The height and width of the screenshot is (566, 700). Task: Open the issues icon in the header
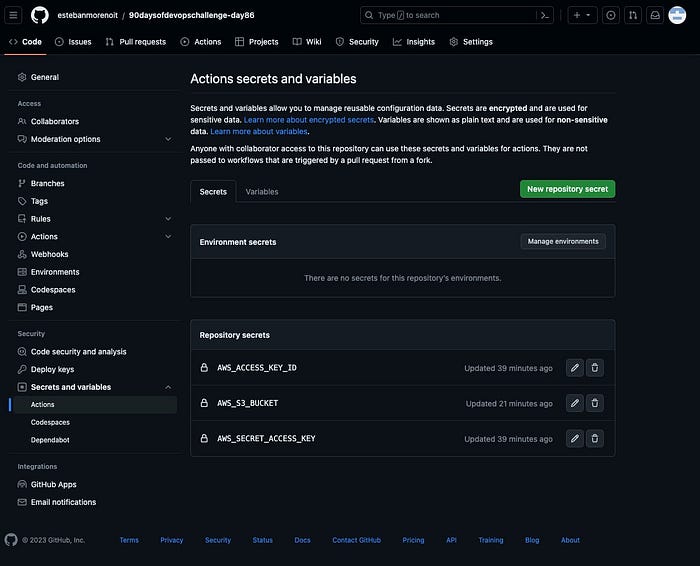610,15
